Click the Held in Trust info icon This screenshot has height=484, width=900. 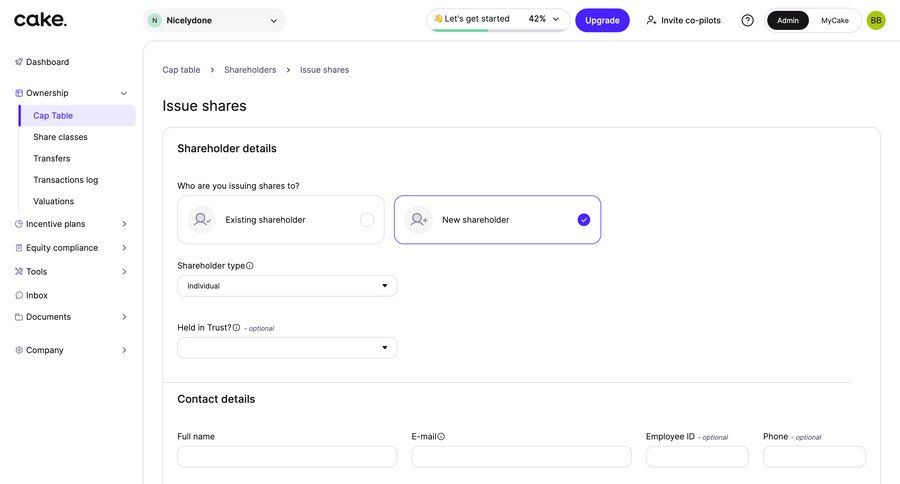[x=236, y=328]
